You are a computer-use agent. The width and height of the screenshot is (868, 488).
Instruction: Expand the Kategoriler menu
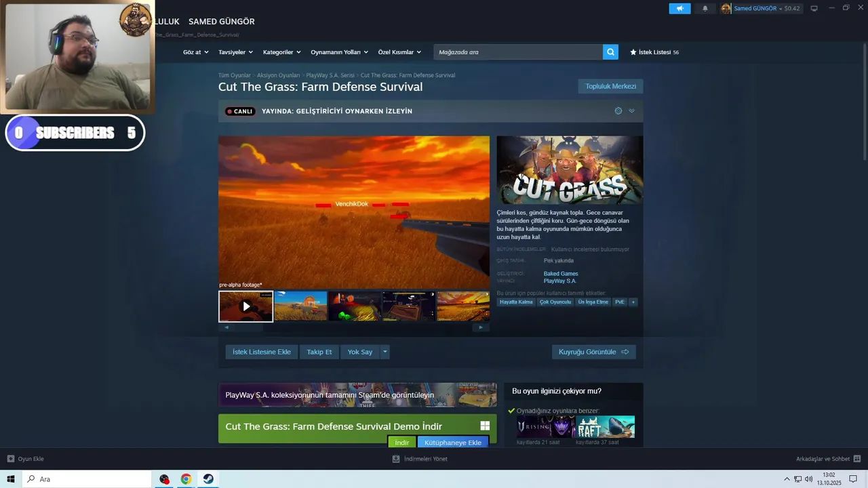pyautogui.click(x=281, y=52)
